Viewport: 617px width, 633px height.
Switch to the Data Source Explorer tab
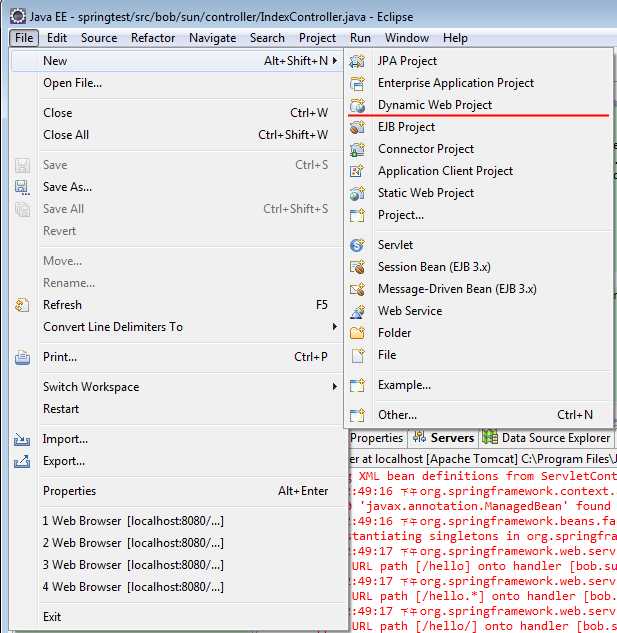556,438
